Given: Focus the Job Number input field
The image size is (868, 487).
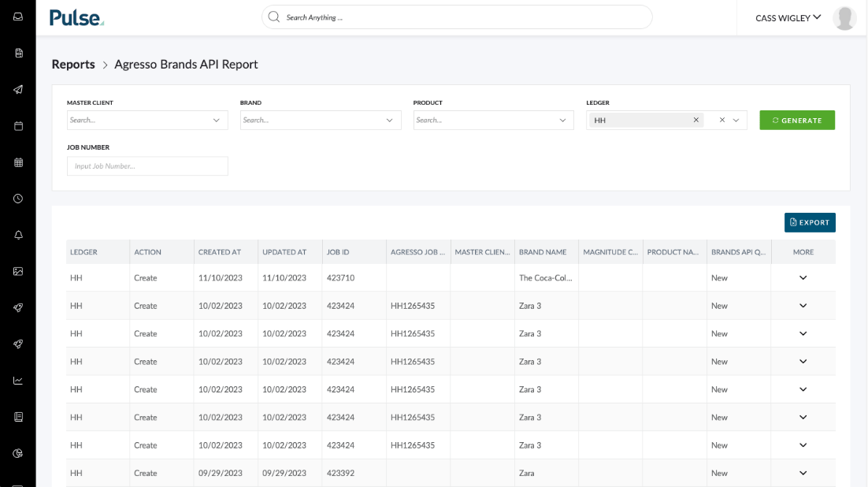Looking at the screenshot, I should (147, 165).
